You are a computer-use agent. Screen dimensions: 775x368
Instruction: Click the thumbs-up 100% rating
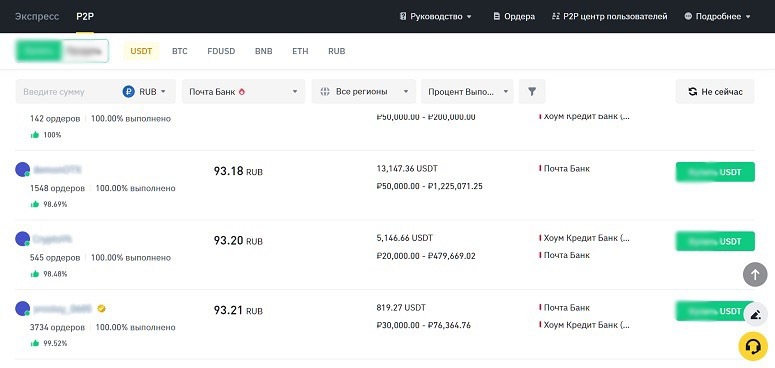click(45, 135)
